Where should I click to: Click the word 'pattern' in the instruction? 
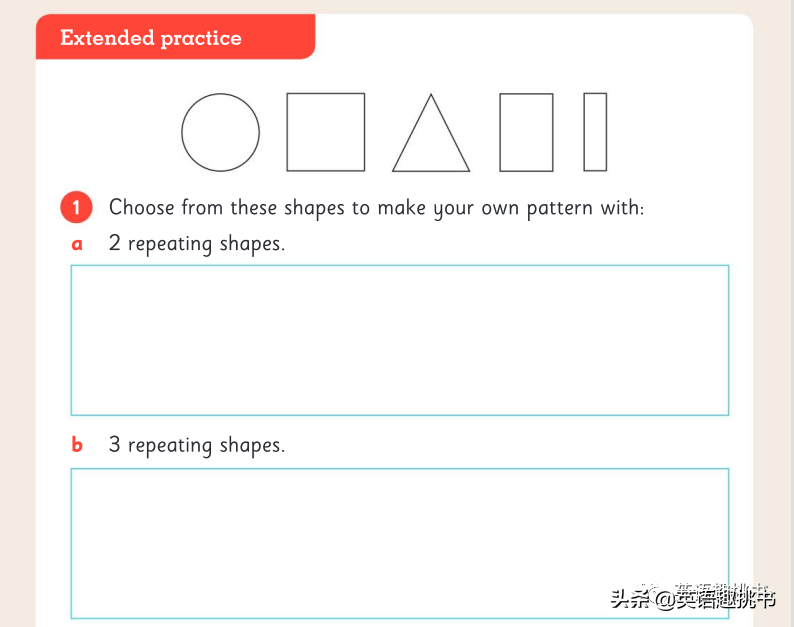coord(560,209)
